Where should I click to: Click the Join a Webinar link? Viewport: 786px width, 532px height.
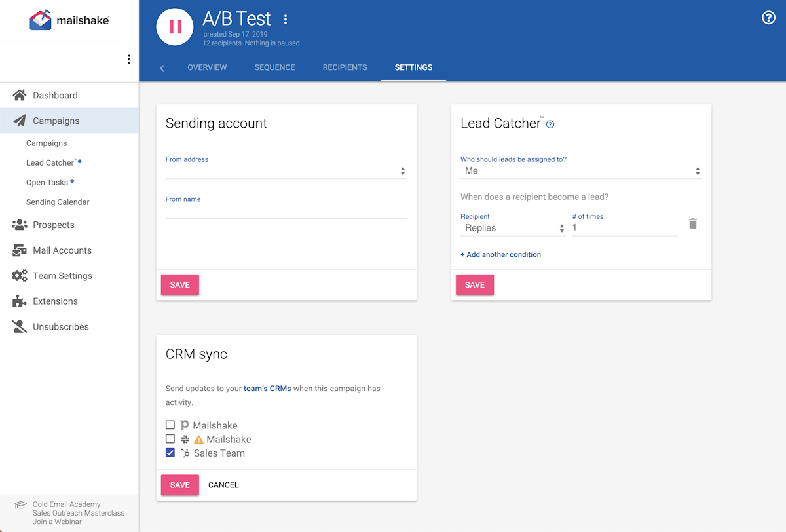pos(57,522)
